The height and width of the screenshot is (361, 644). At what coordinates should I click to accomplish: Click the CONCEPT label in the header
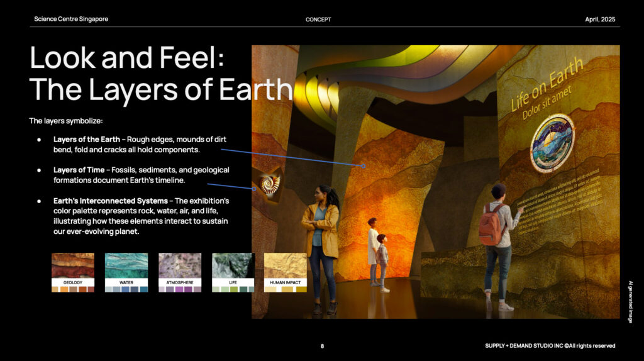(318, 19)
